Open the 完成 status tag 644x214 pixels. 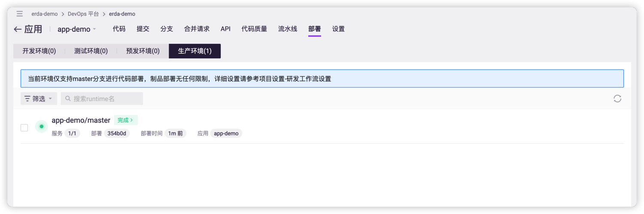pyautogui.click(x=126, y=120)
